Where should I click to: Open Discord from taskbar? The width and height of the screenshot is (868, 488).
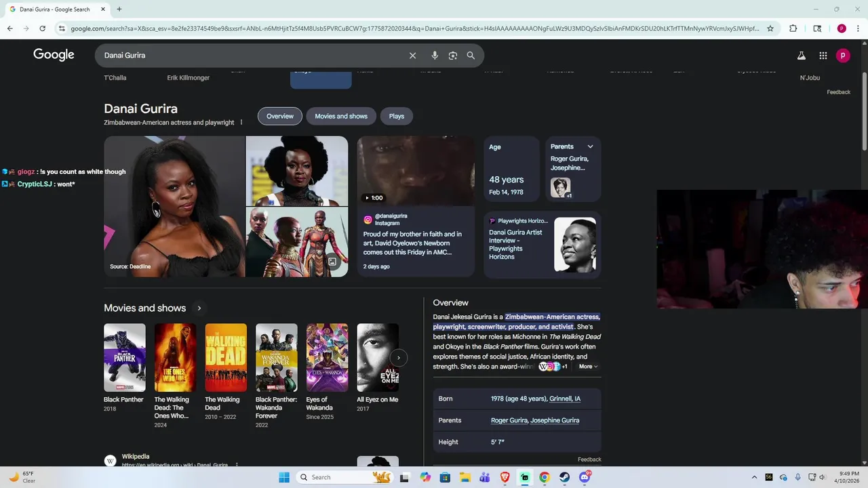585,477
